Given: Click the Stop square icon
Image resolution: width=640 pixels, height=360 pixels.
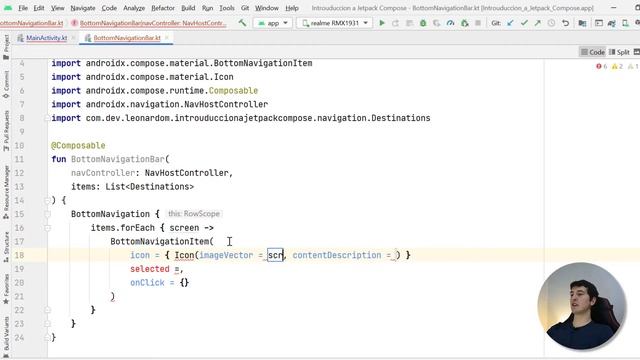Looking at the screenshot, I should click(478, 23).
